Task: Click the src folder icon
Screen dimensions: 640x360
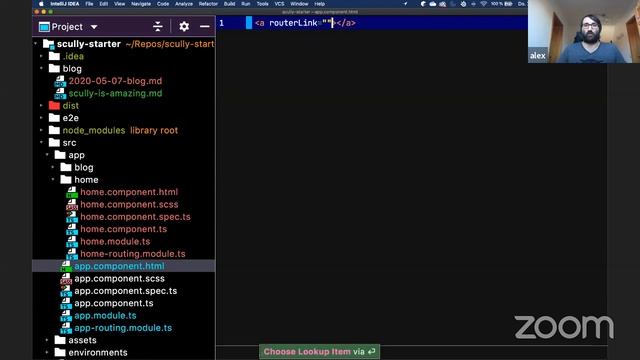Action: click(54, 142)
